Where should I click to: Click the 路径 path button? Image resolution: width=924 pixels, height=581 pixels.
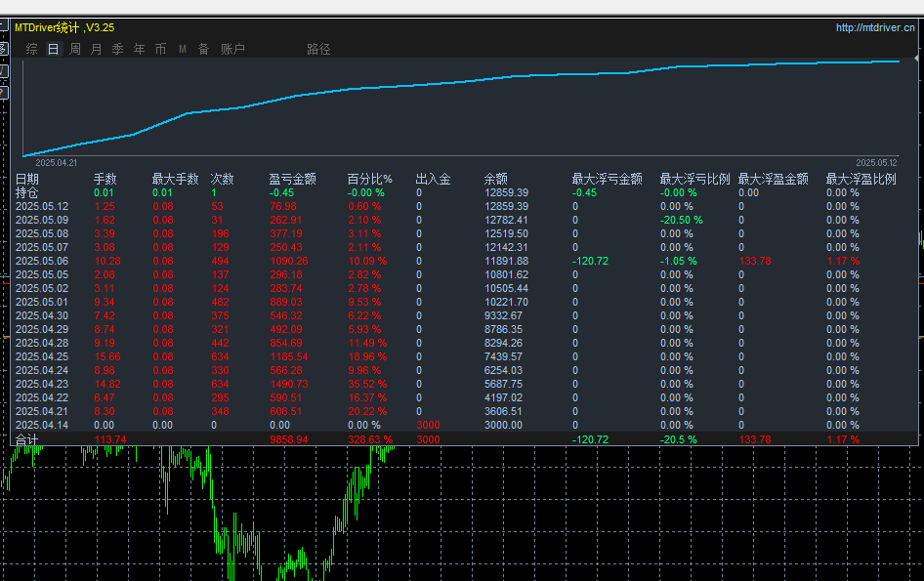(318, 49)
